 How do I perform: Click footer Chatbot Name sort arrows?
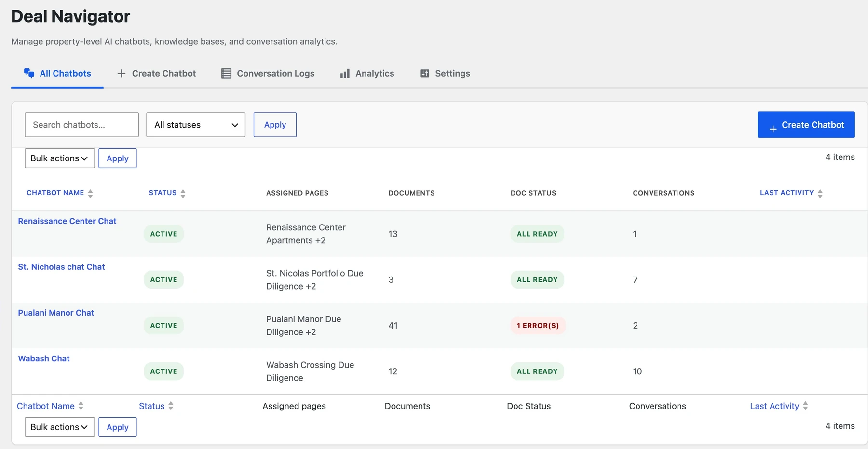click(x=81, y=406)
